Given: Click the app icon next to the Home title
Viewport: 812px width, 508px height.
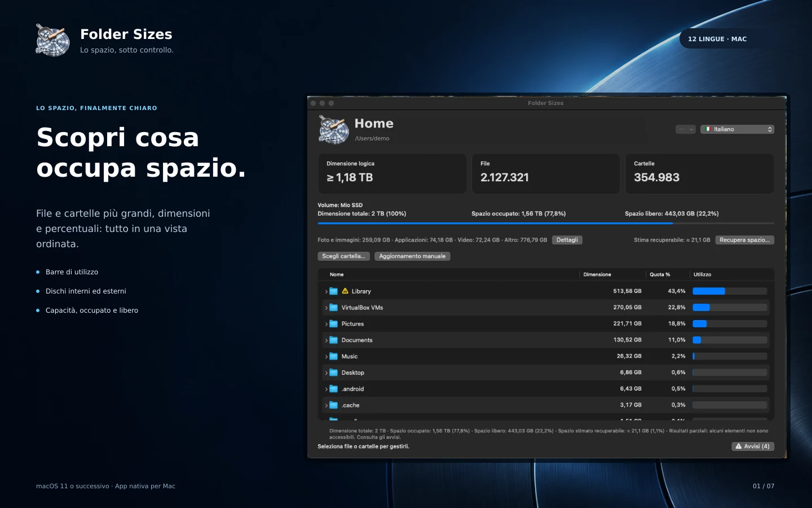Looking at the screenshot, I should click(x=333, y=130).
